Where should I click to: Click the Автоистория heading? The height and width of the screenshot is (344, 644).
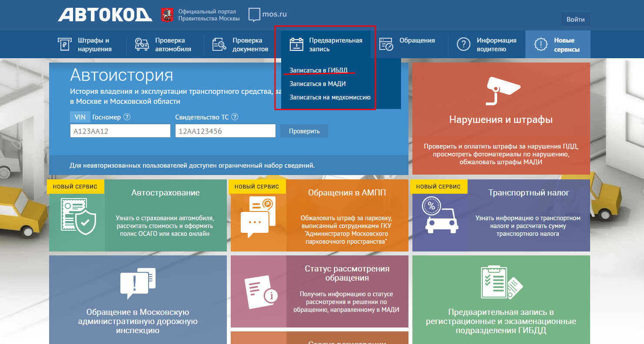click(122, 75)
